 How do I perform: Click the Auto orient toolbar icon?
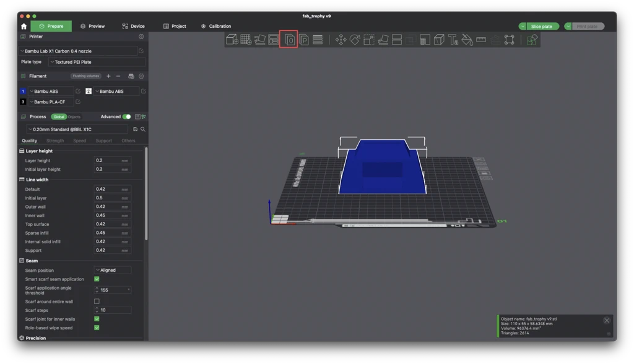259,40
